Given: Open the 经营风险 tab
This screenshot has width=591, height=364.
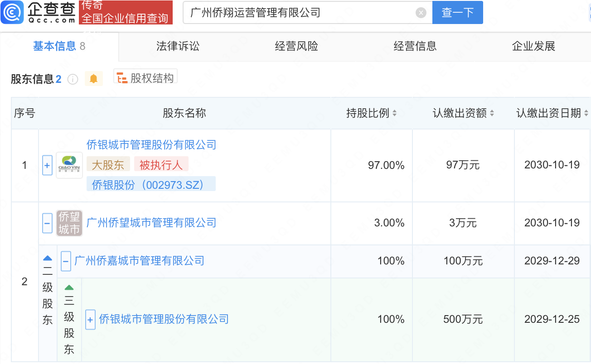Looking at the screenshot, I should [x=296, y=46].
